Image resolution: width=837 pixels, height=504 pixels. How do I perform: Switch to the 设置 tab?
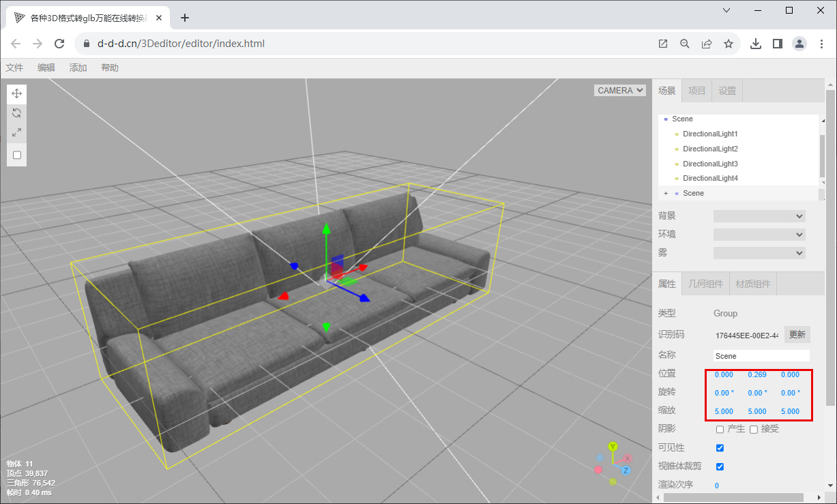click(x=728, y=91)
